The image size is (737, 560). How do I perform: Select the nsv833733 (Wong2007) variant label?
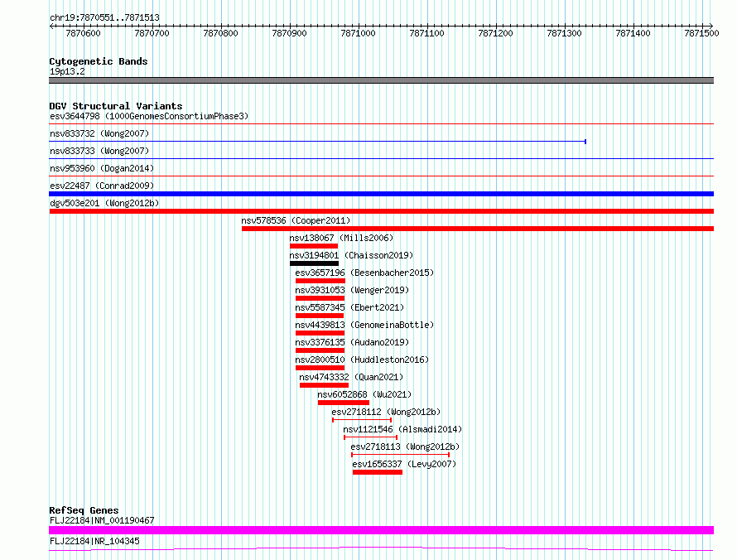pyautogui.click(x=99, y=151)
